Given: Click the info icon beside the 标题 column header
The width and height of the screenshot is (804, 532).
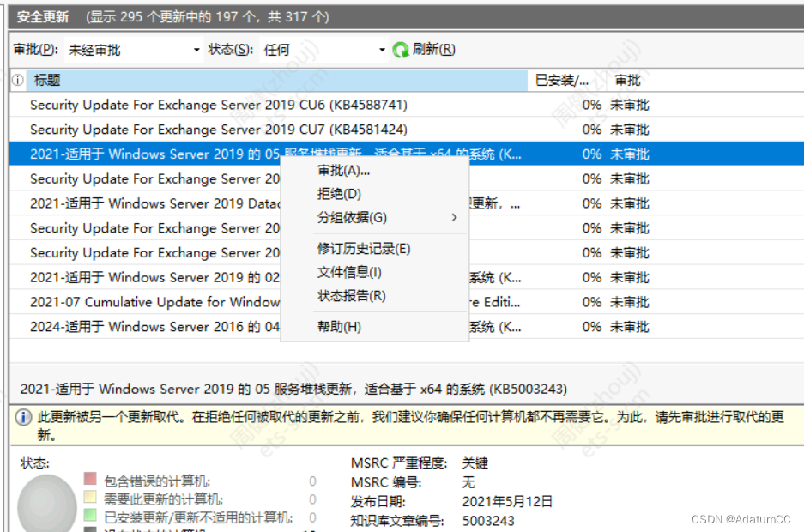Looking at the screenshot, I should click(16, 80).
